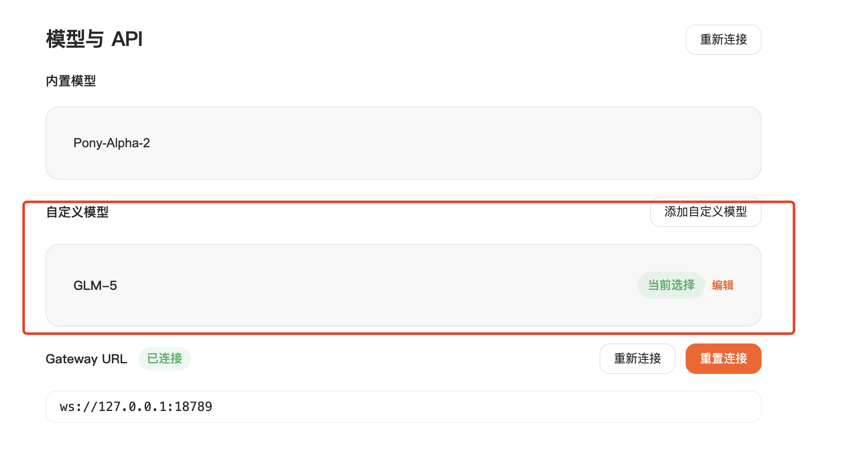Click the Pony-Alpha-2 name text
This screenshot has width=868, height=465.
(112, 143)
